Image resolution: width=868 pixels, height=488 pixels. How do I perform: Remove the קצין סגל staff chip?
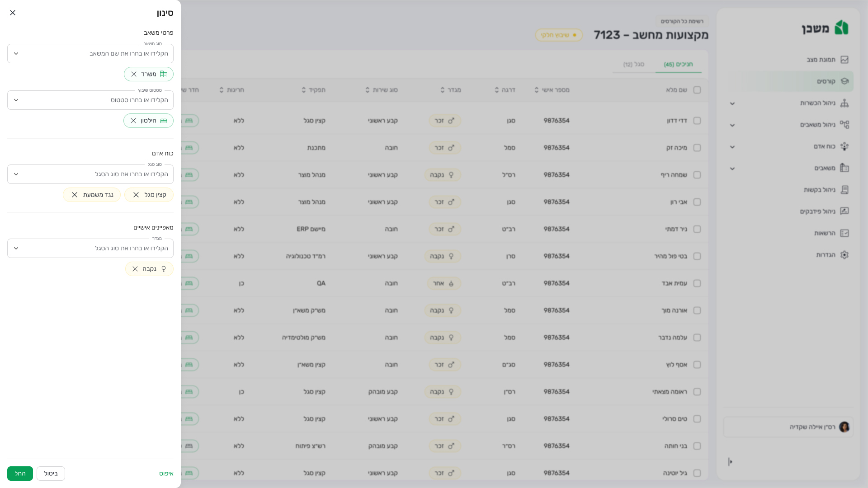pos(136,195)
